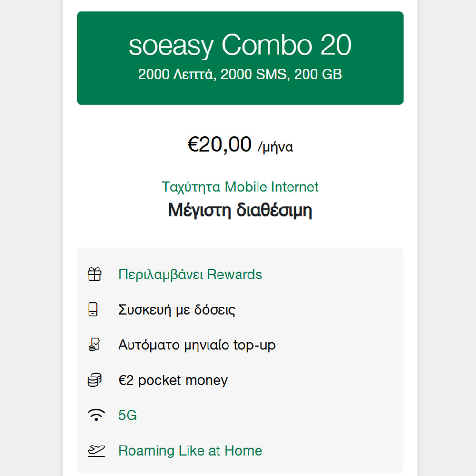Click the gift icon beside Rewards

coord(95,275)
